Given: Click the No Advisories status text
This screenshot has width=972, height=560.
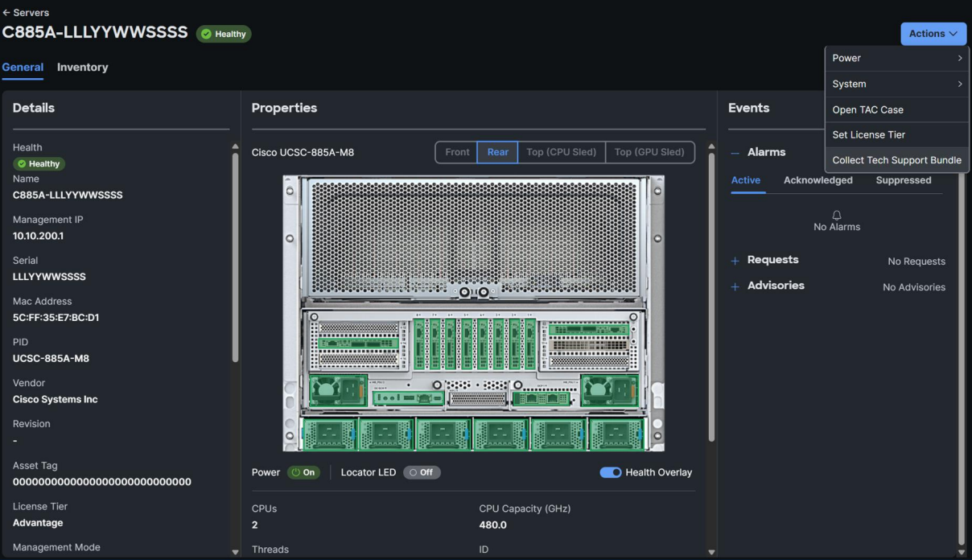Looking at the screenshot, I should 914,287.
